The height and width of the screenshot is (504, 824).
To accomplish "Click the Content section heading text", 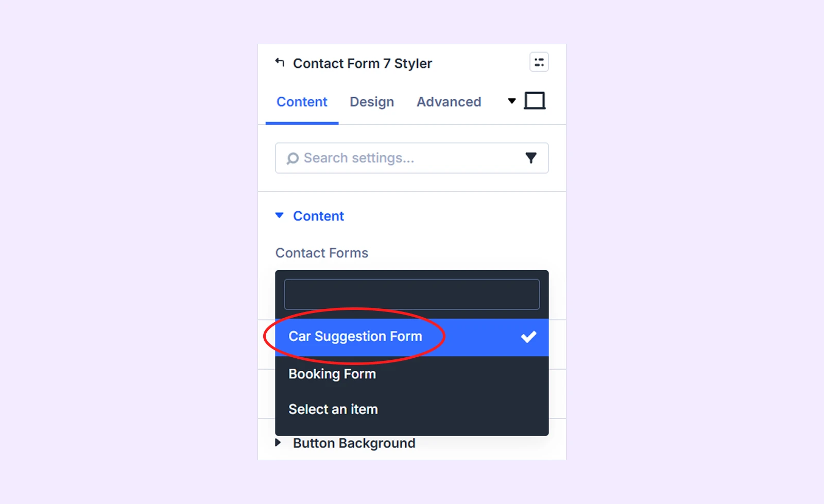I will click(318, 216).
